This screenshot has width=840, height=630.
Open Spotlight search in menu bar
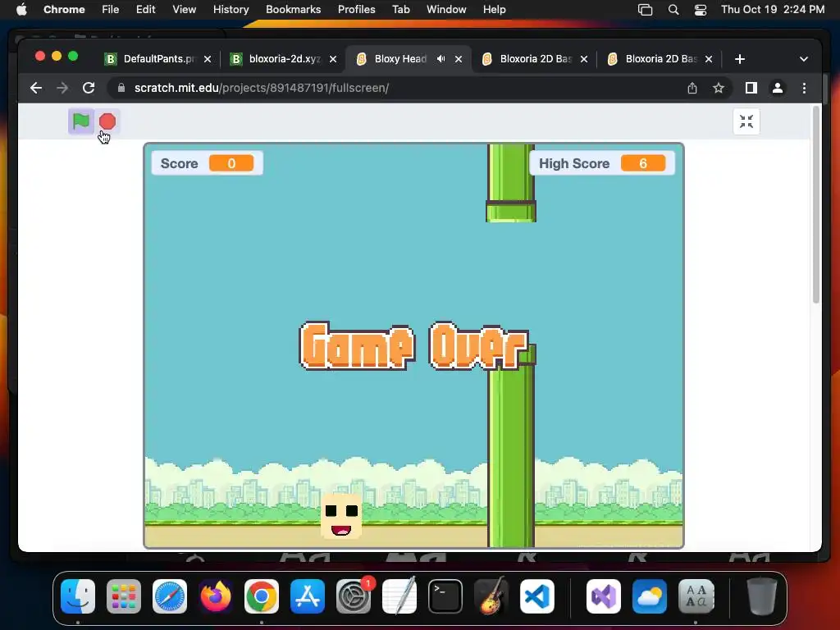tap(673, 10)
